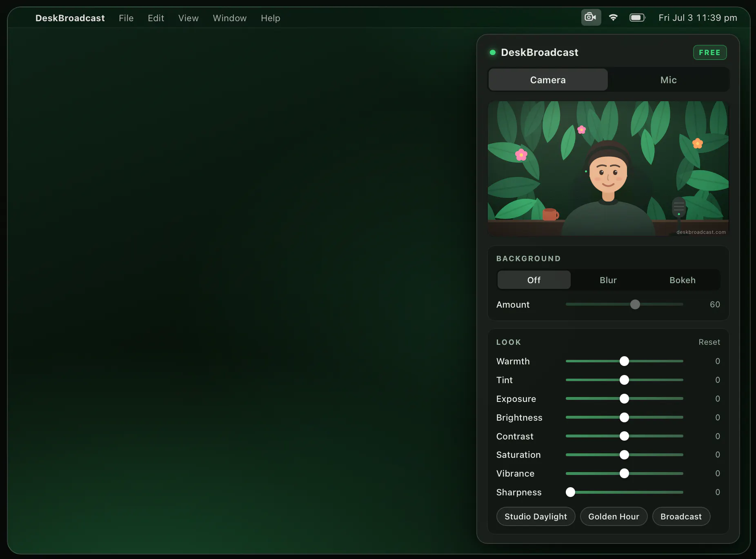Apply the Studio Daylight preset
This screenshot has width=756, height=559.
point(536,517)
